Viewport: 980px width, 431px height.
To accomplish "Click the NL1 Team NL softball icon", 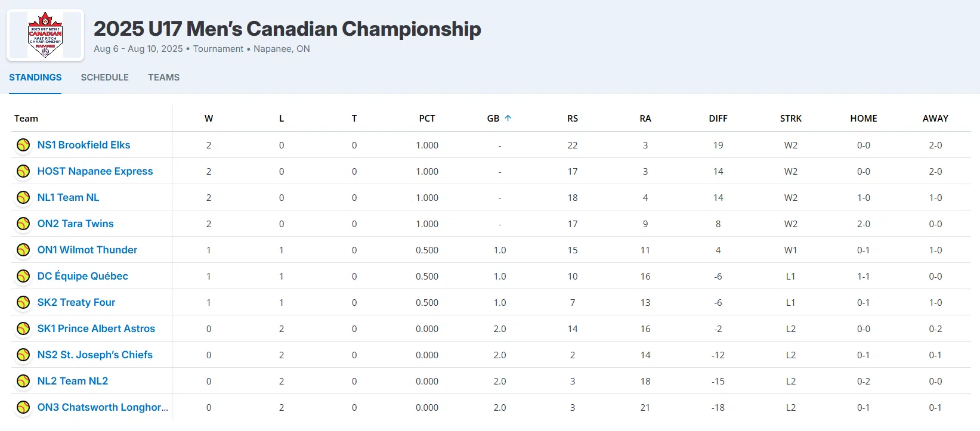I will coord(23,197).
